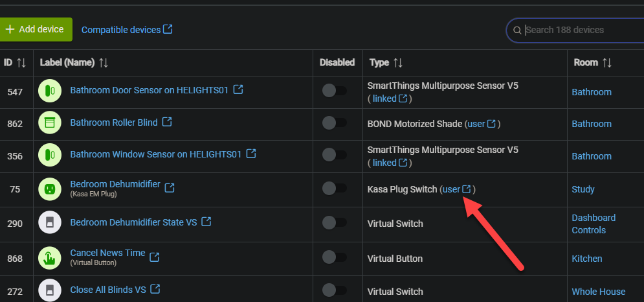Sort by Label (Name) column arrows
This screenshot has height=302, width=644.
(104, 63)
